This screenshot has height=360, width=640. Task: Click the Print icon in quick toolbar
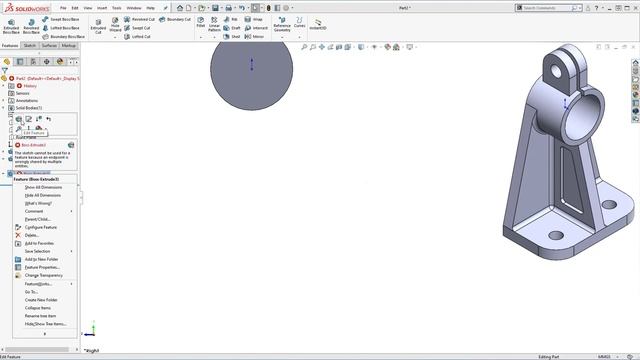(229, 8)
